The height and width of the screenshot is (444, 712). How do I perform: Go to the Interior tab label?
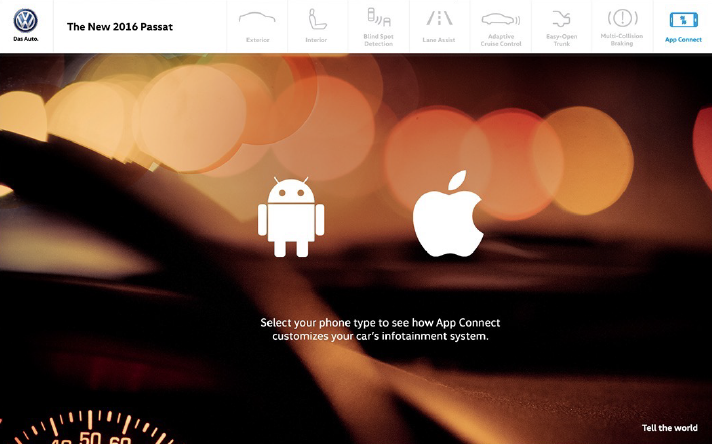(x=317, y=40)
